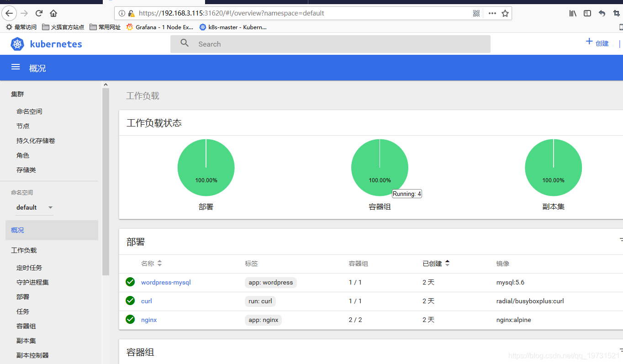Viewport: 623px width, 364px height.
Task: Click the green status check for nginx
Action: [x=130, y=319]
